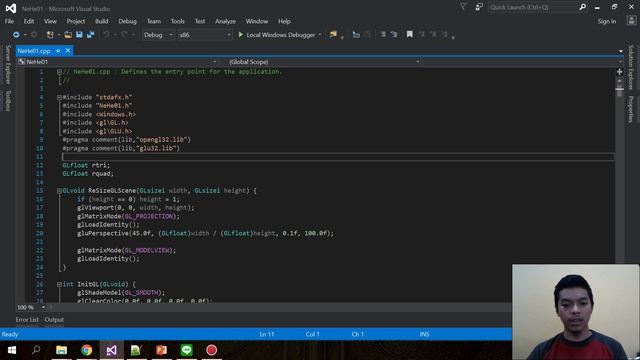
Task: Open the x86 platform dropdown
Action: 205,35
